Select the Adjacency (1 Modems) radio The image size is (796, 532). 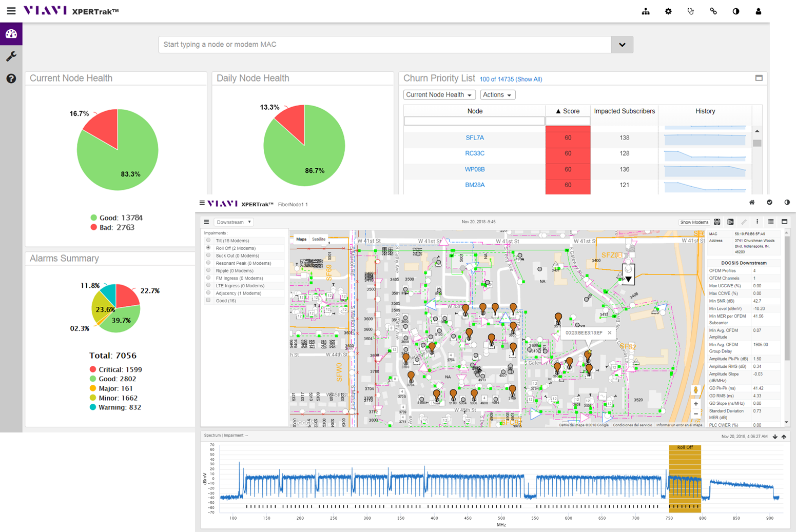pos(208,293)
